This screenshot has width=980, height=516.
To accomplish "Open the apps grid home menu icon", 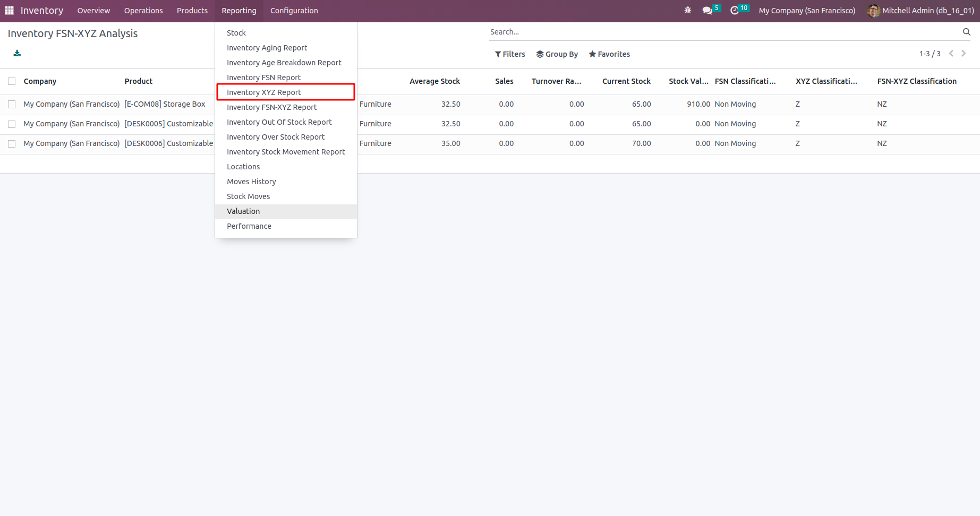I will pyautogui.click(x=9, y=11).
